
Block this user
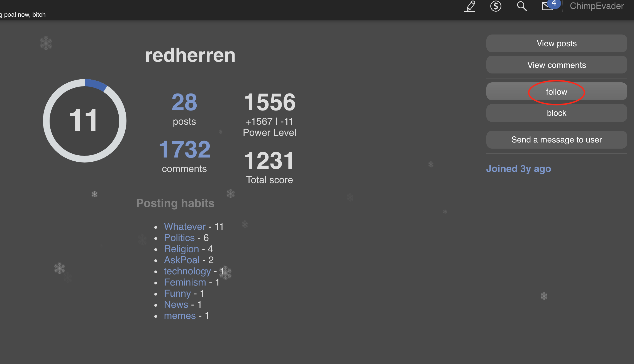pos(556,113)
